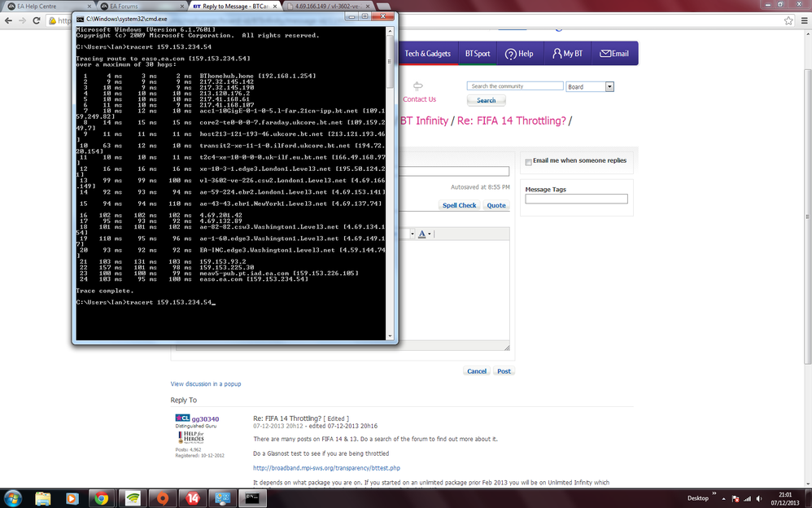812x508 pixels.
Task: Click 'Trace complete.' line in cmd window
Action: pyautogui.click(x=105, y=291)
